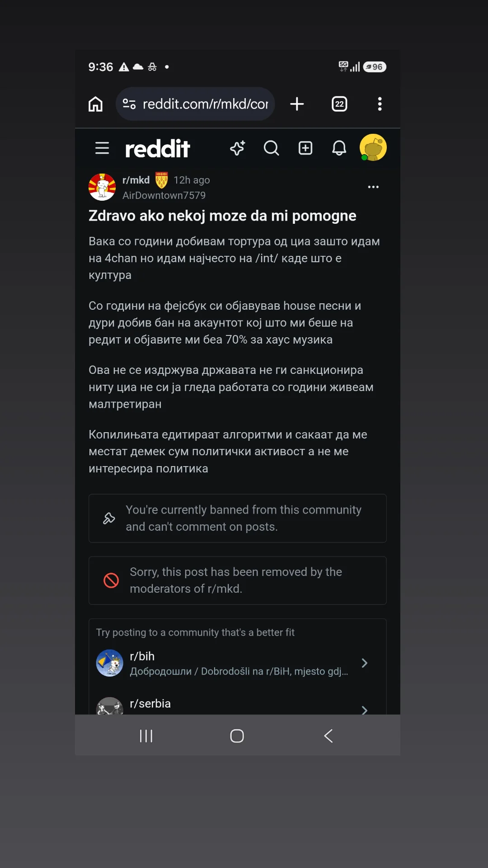Open Reddit Answers sparkle icon
Viewport: 488px width, 868px height.
point(237,148)
